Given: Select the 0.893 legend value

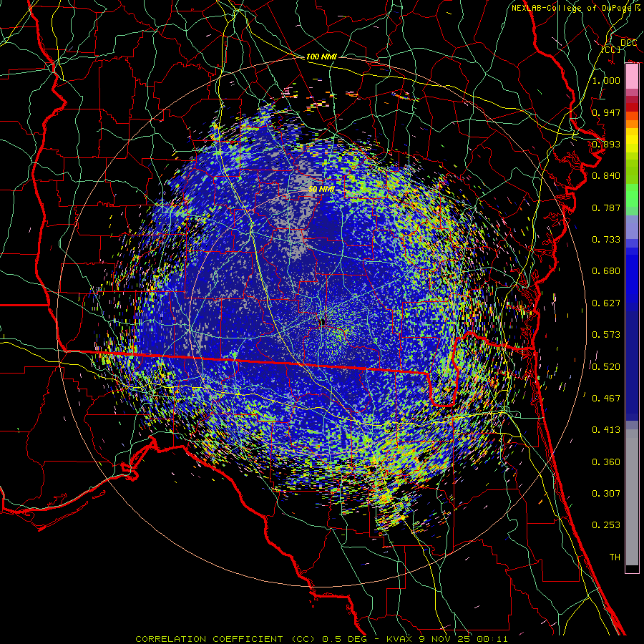Looking at the screenshot, I should (x=606, y=144).
